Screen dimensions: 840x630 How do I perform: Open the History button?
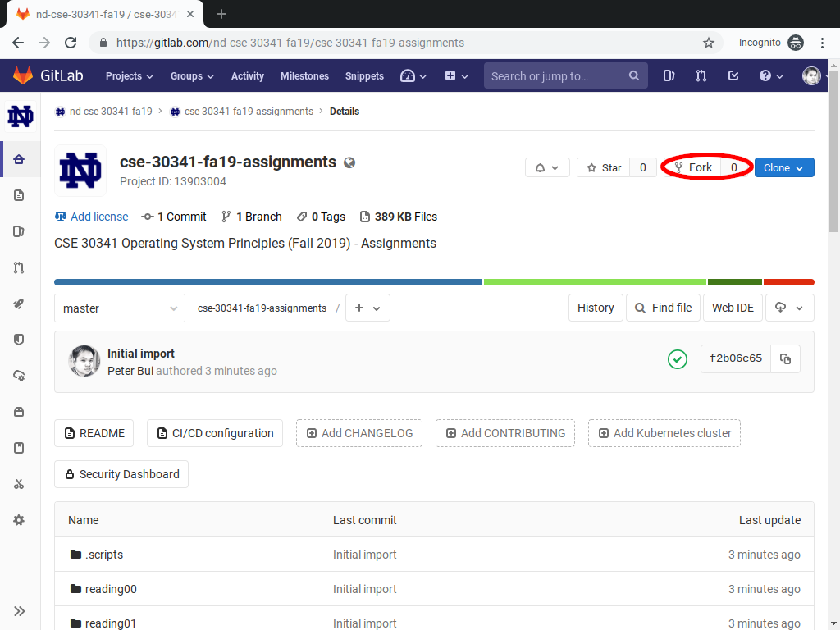pyautogui.click(x=596, y=308)
